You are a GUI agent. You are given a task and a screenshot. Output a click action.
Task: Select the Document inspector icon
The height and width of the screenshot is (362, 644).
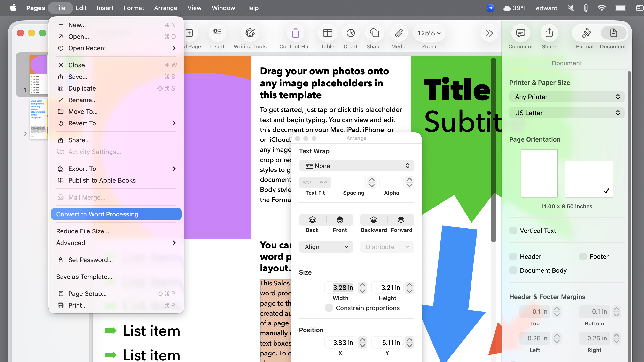tap(613, 33)
